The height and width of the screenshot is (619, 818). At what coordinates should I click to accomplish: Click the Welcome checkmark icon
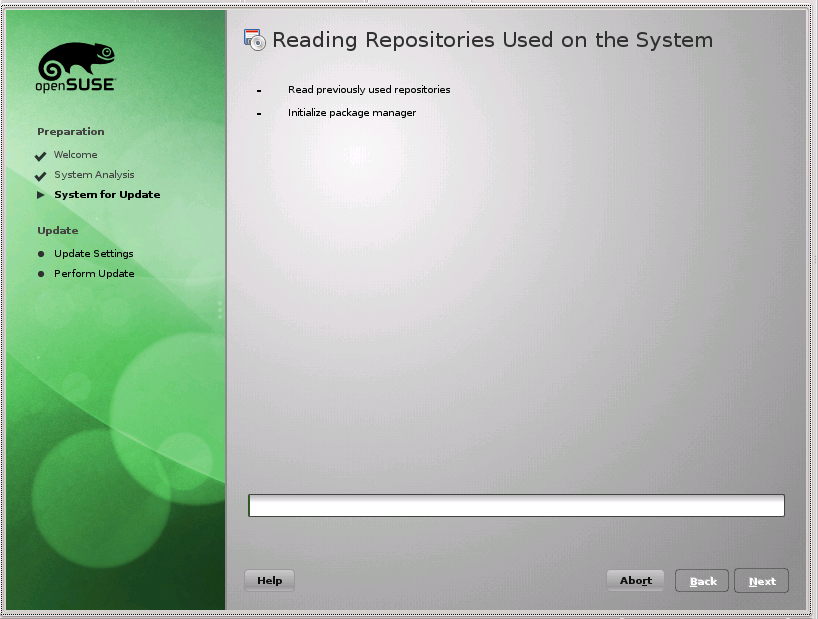point(41,156)
